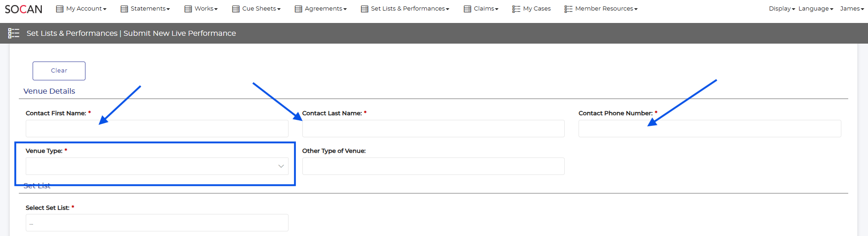This screenshot has width=868, height=236.
Task: Click the Statements table icon
Action: (x=124, y=9)
